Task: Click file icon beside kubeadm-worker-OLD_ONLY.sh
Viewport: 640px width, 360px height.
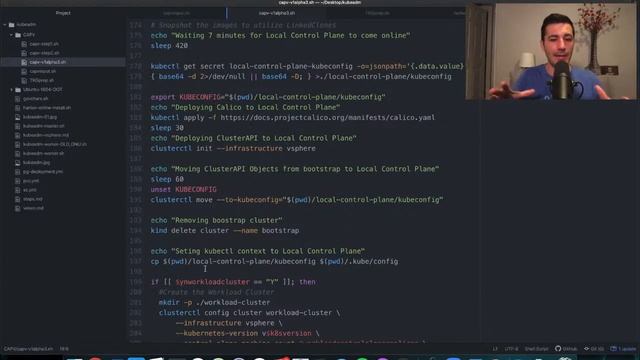Action: (x=18, y=144)
